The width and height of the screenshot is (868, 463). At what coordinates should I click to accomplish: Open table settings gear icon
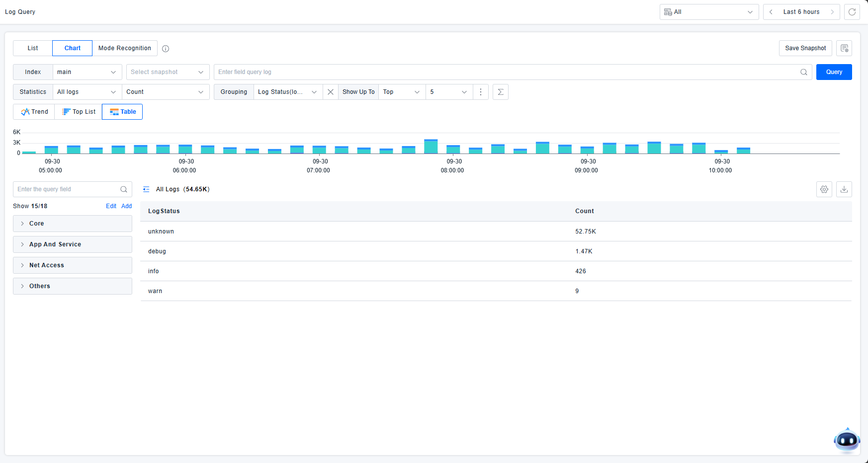824,189
